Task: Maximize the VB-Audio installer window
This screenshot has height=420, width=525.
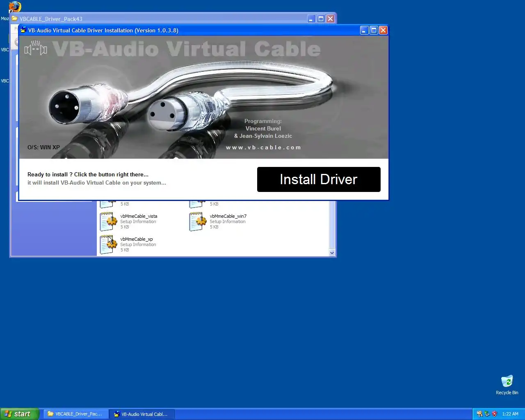Action: pos(374,30)
